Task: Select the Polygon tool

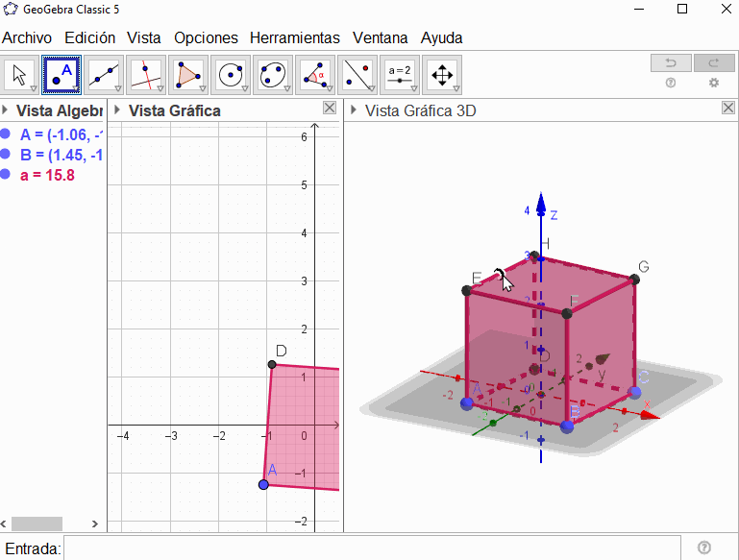Action: click(x=188, y=75)
